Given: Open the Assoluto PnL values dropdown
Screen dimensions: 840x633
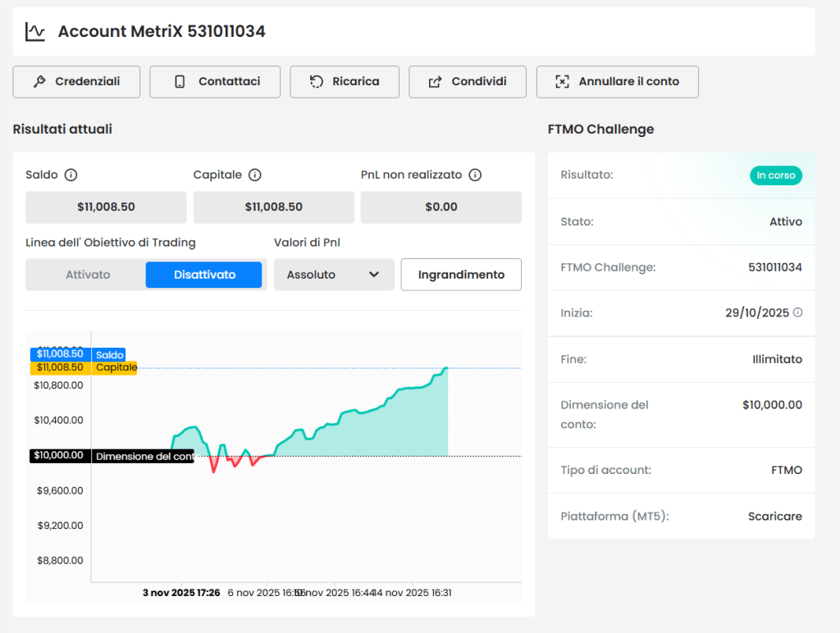Looking at the screenshot, I should (x=334, y=275).
